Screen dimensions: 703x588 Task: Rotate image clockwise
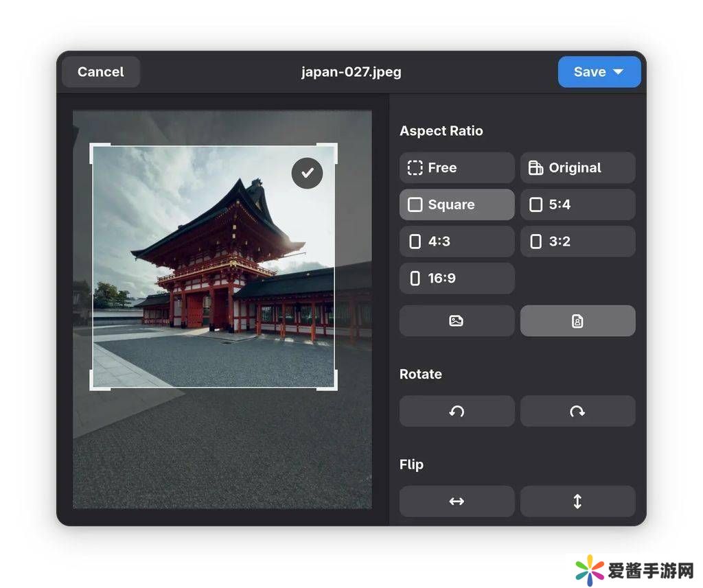click(577, 411)
